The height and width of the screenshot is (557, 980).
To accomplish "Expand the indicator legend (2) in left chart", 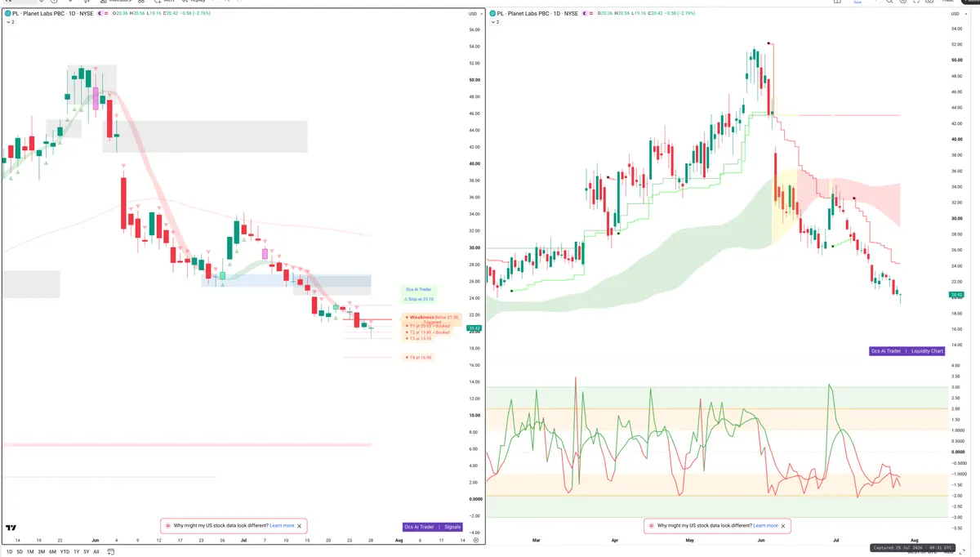I will pyautogui.click(x=9, y=23).
